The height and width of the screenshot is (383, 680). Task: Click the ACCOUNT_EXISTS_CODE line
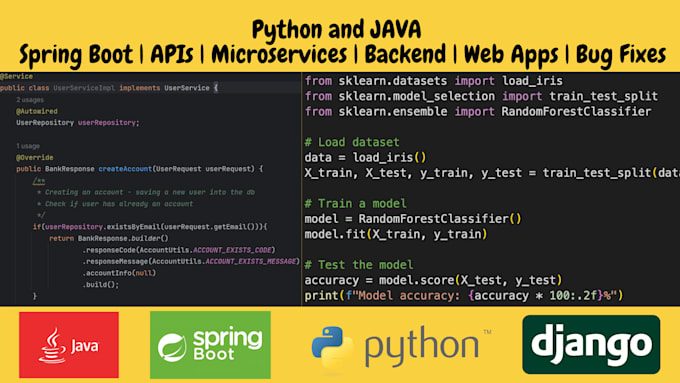tap(179, 250)
